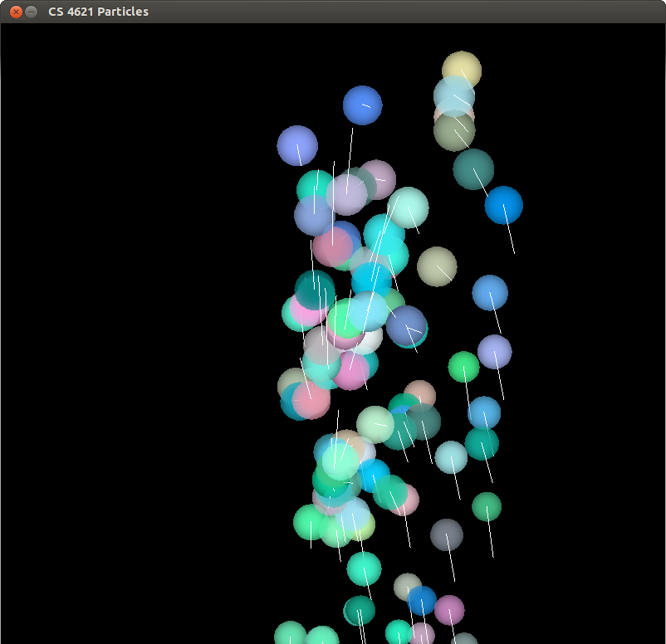Image resolution: width=666 pixels, height=644 pixels.
Task: Close the CS 4621 Particles window
Action: coord(15,12)
